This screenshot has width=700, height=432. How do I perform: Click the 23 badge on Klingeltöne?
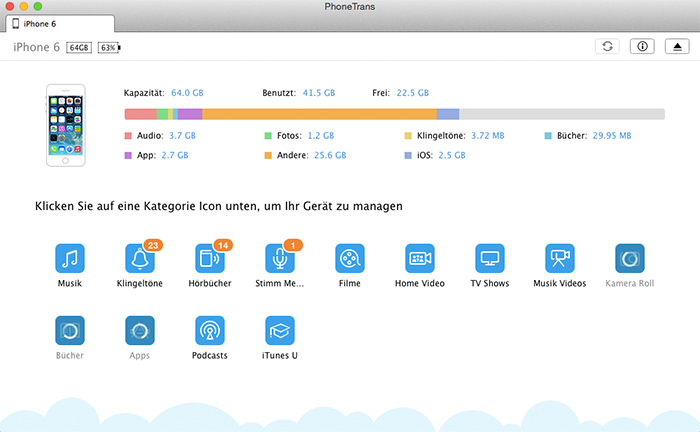[153, 245]
